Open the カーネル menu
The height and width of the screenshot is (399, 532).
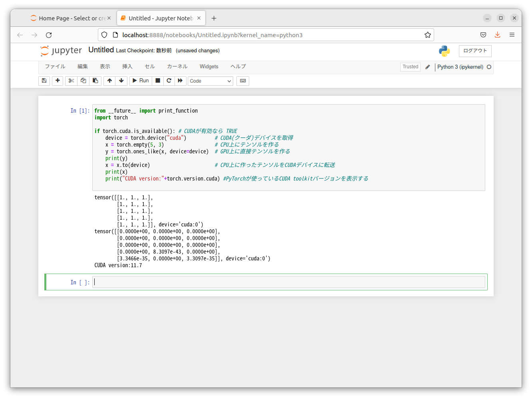click(x=177, y=67)
